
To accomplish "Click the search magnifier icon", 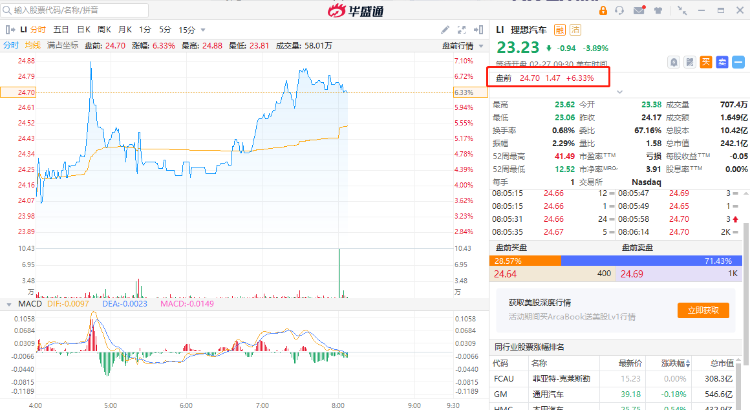I will tap(7, 10).
